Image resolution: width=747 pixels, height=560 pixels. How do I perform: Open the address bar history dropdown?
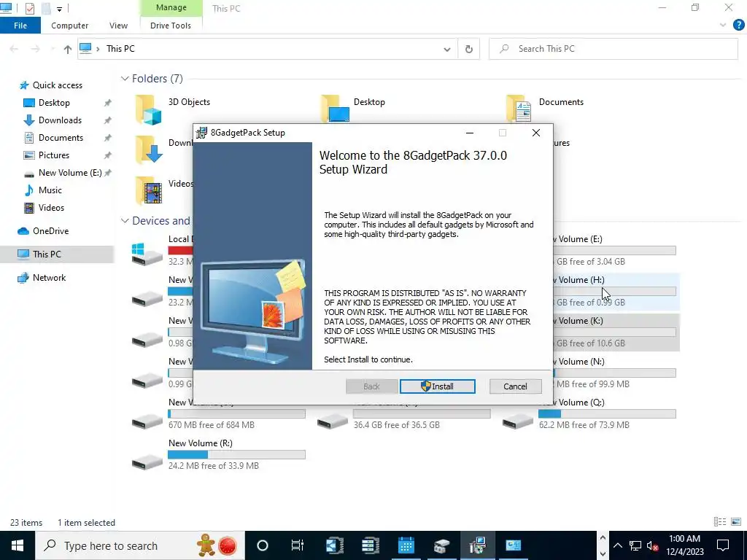coord(447,49)
